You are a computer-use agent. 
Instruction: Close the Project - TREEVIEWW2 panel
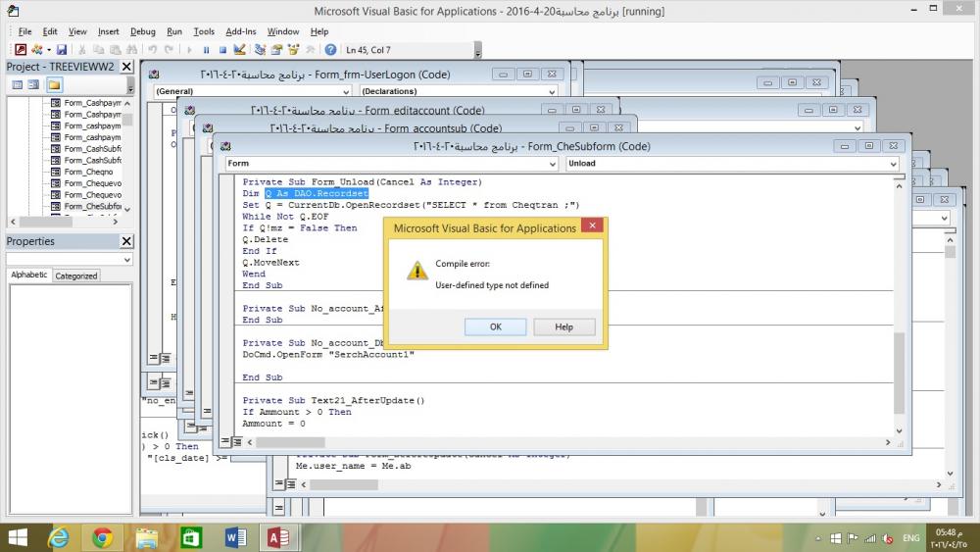[x=126, y=67]
